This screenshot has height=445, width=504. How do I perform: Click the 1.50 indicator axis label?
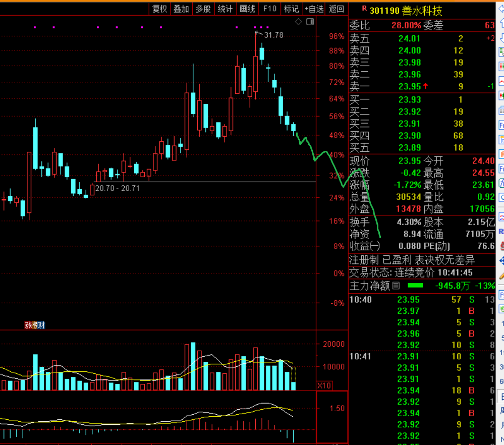[x=337, y=408]
